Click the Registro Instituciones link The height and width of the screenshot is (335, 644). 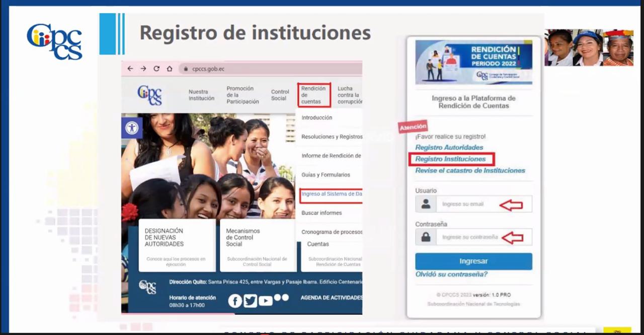(x=450, y=159)
